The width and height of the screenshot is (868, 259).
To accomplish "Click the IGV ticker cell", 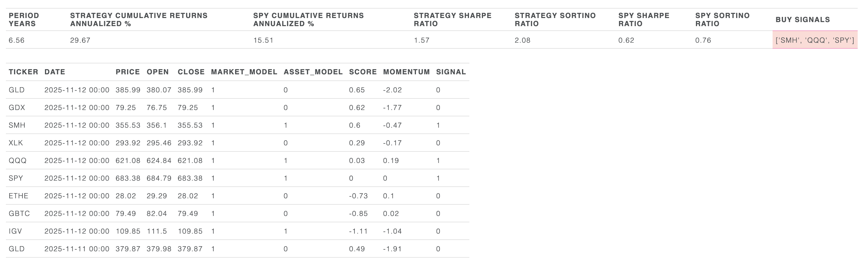I will click(x=15, y=231).
